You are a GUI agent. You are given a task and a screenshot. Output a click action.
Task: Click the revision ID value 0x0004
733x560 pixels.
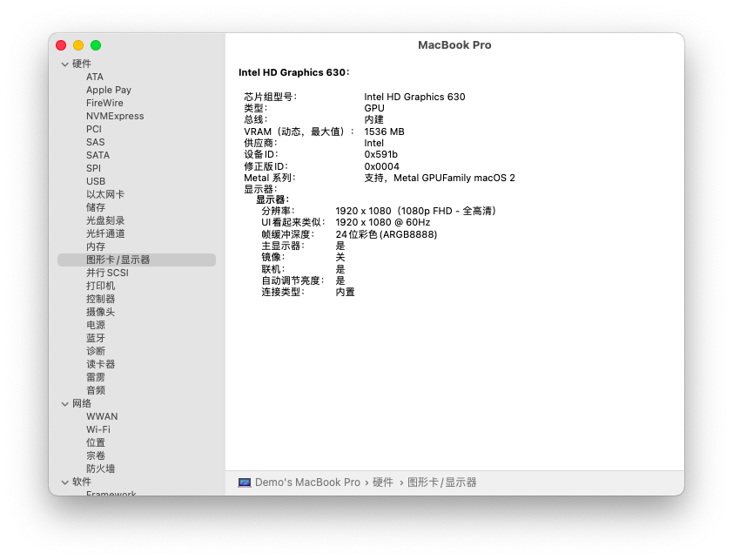[382, 166]
